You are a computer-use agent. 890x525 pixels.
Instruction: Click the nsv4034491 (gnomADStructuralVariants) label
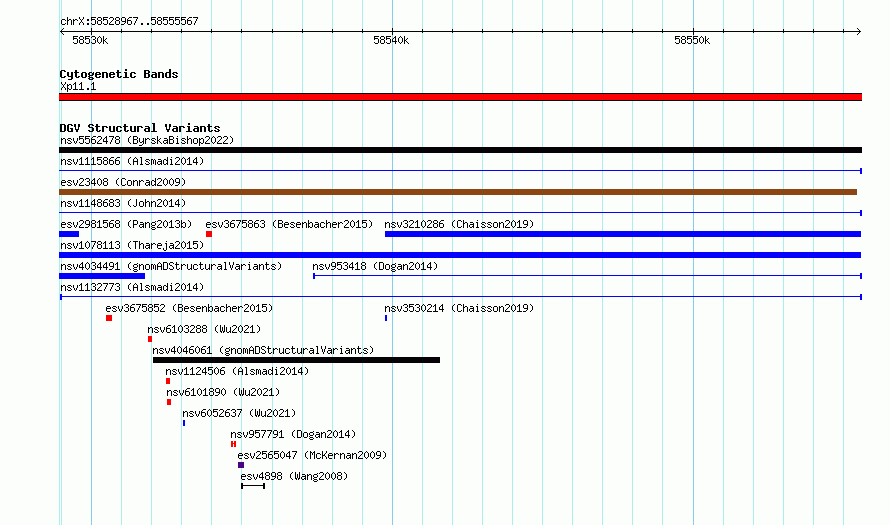tap(171, 266)
